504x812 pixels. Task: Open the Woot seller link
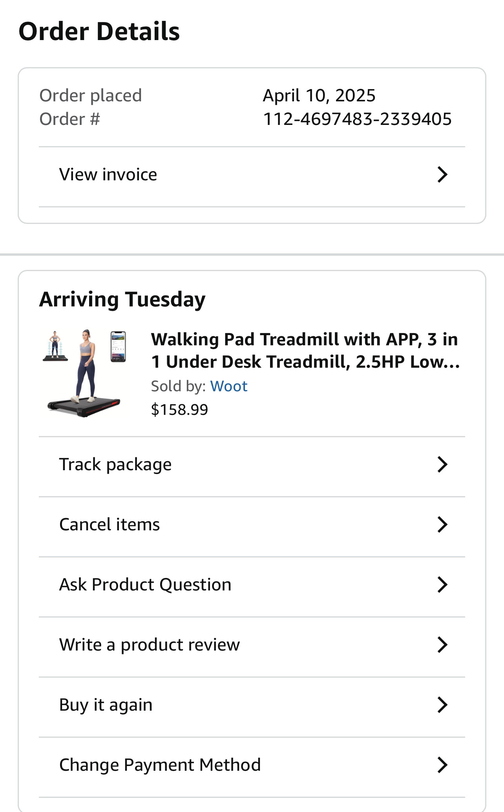click(229, 386)
